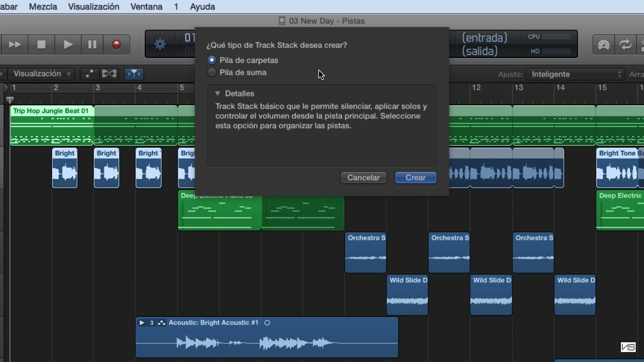Select the Pila de suma radio option
The image size is (644, 362).
click(x=212, y=72)
